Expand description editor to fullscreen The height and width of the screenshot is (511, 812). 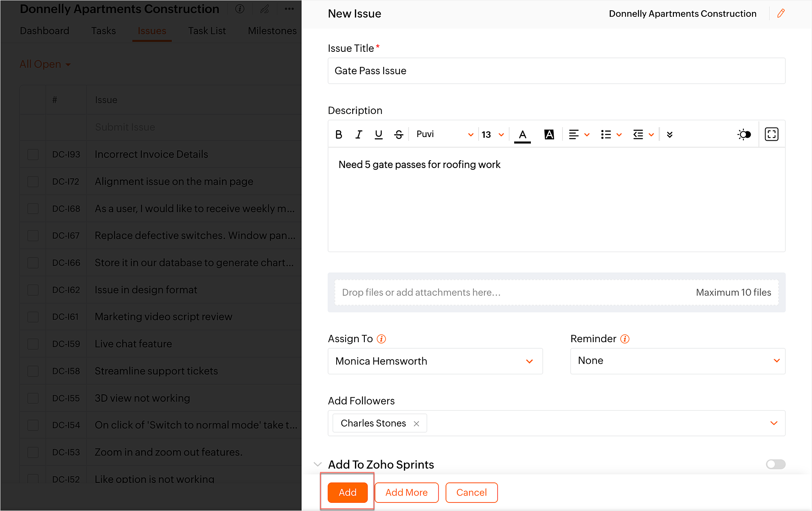point(771,134)
